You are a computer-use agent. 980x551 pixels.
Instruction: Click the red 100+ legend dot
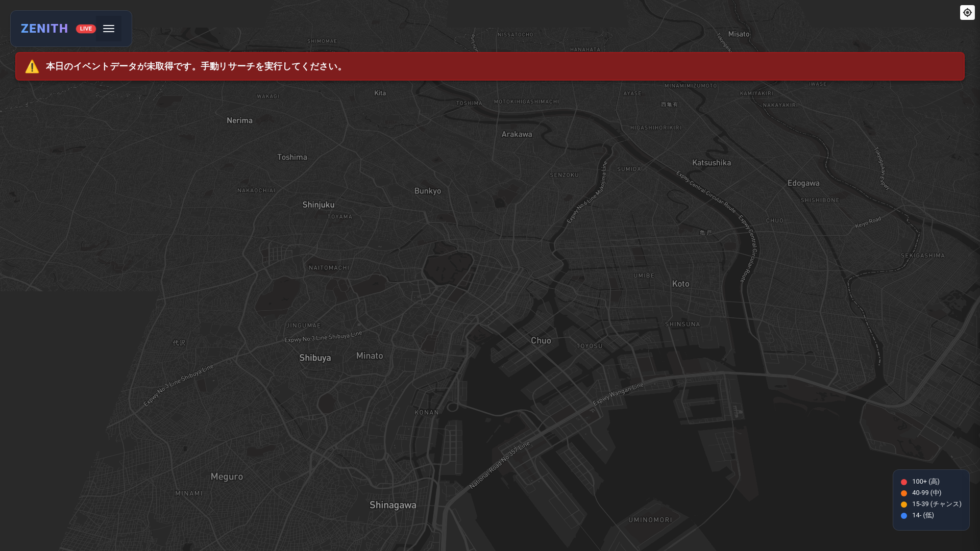[904, 482]
